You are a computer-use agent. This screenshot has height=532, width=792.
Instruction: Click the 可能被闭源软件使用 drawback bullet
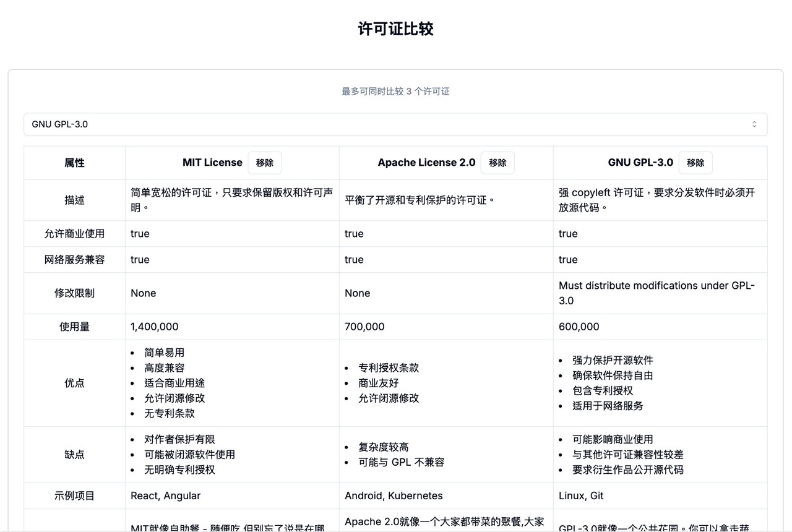coord(189,455)
